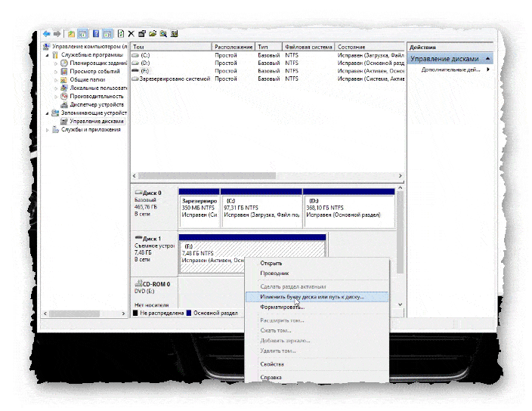This screenshot has height=411, width=532.
Task: Click the Просмотр событий icon
Action: click(64, 71)
